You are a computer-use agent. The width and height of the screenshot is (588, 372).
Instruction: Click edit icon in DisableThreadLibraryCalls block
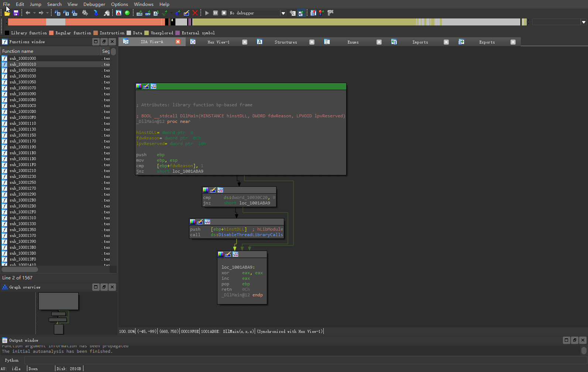point(200,222)
